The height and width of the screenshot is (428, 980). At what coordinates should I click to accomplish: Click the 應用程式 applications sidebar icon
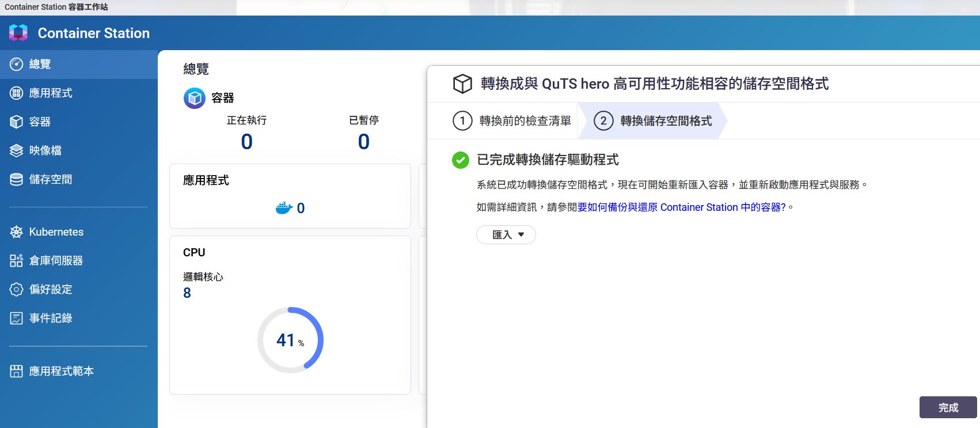click(17, 93)
